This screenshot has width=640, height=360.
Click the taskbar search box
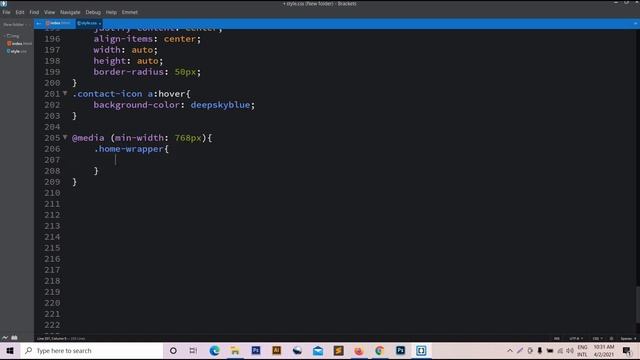coord(92,351)
